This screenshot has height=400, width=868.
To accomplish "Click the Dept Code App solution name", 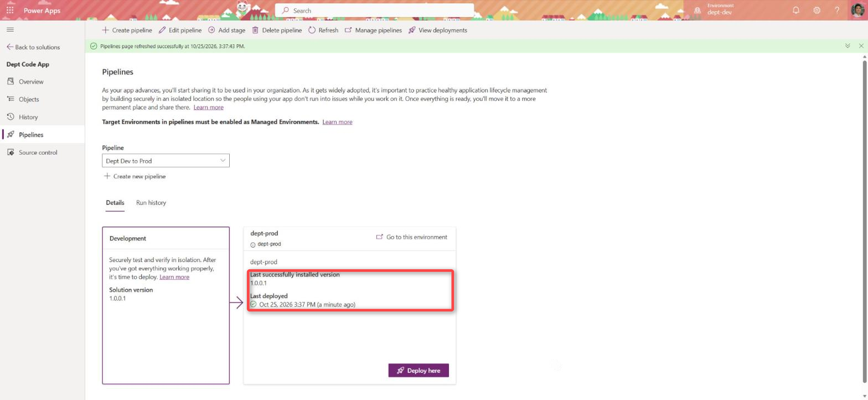I will pos(28,64).
